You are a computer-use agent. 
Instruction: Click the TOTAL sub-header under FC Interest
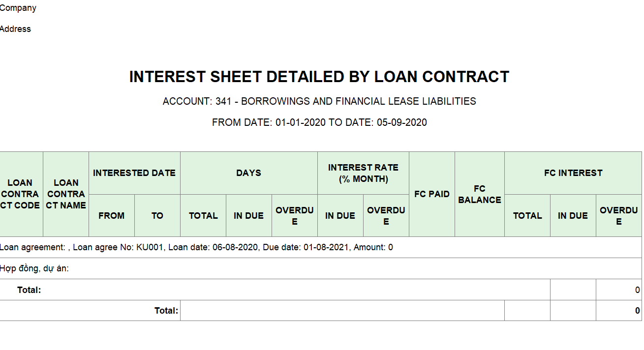(527, 215)
